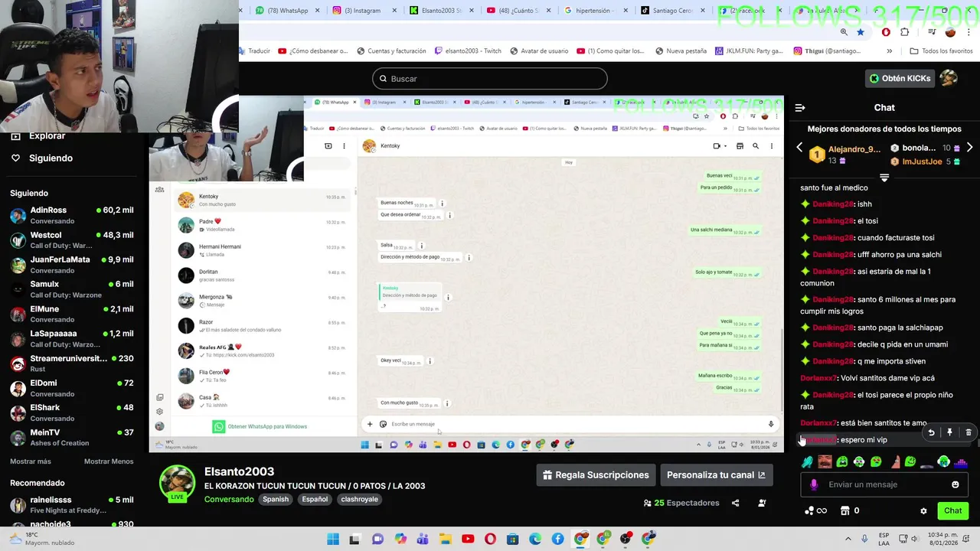
Task: Open YouTube icon in Windows taskbar
Action: pos(468,539)
